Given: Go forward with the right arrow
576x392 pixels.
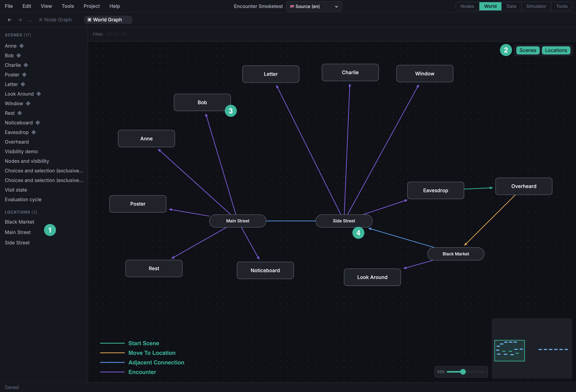Looking at the screenshot, I should click(x=20, y=20).
